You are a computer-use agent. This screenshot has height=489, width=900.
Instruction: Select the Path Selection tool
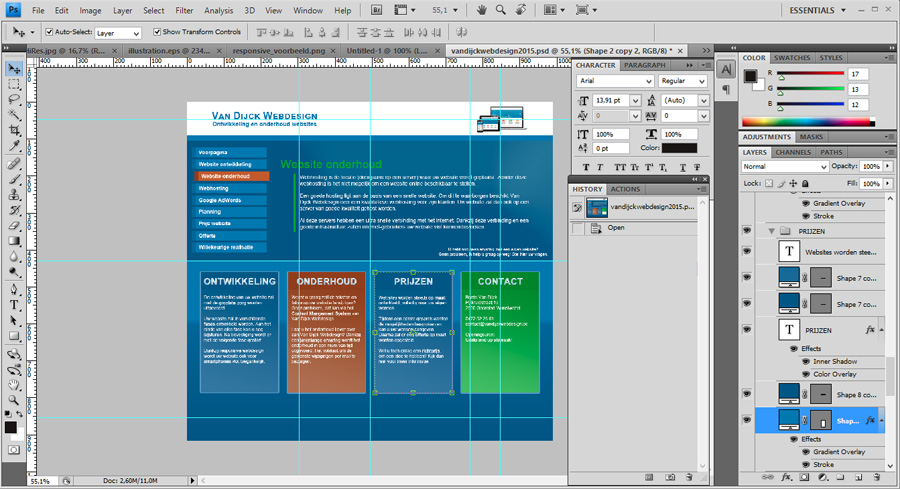[14, 320]
